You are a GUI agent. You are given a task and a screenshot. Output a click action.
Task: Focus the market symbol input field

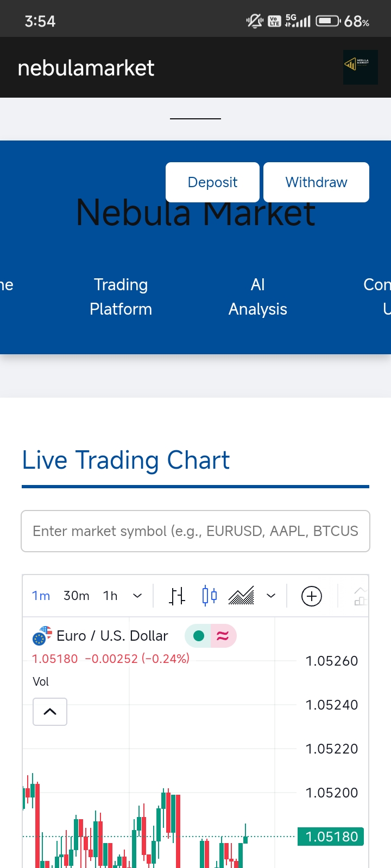[195, 531]
